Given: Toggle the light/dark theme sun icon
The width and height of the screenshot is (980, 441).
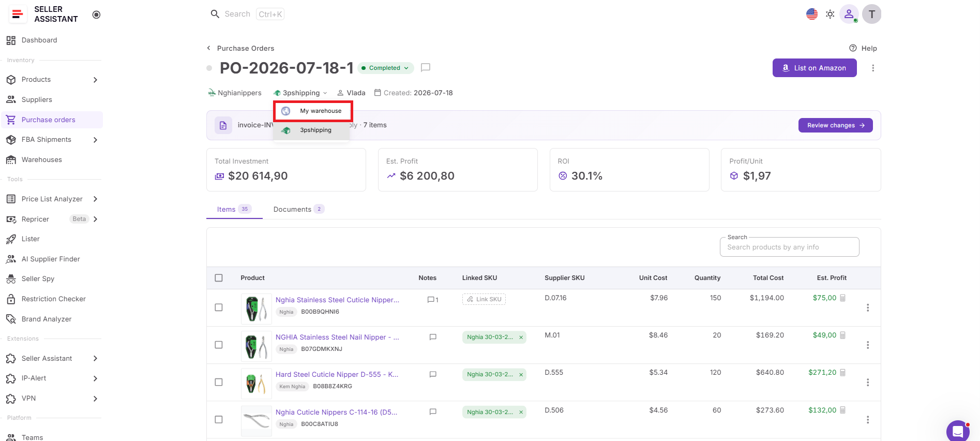Looking at the screenshot, I should 830,14.
